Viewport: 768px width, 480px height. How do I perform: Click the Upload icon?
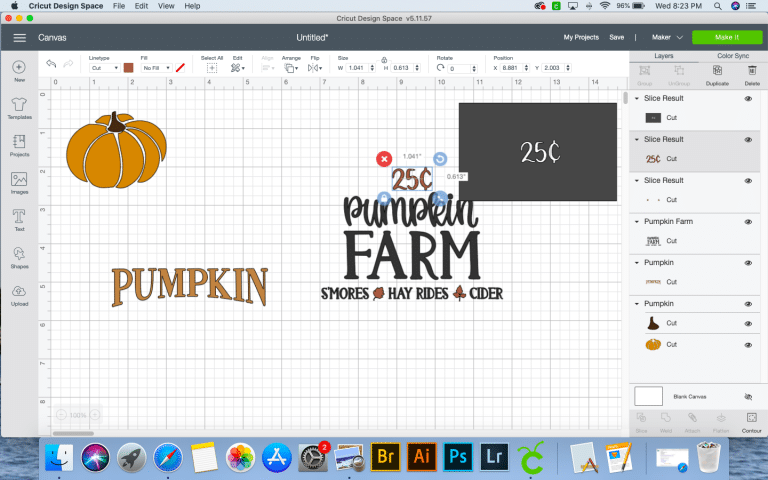click(19, 291)
